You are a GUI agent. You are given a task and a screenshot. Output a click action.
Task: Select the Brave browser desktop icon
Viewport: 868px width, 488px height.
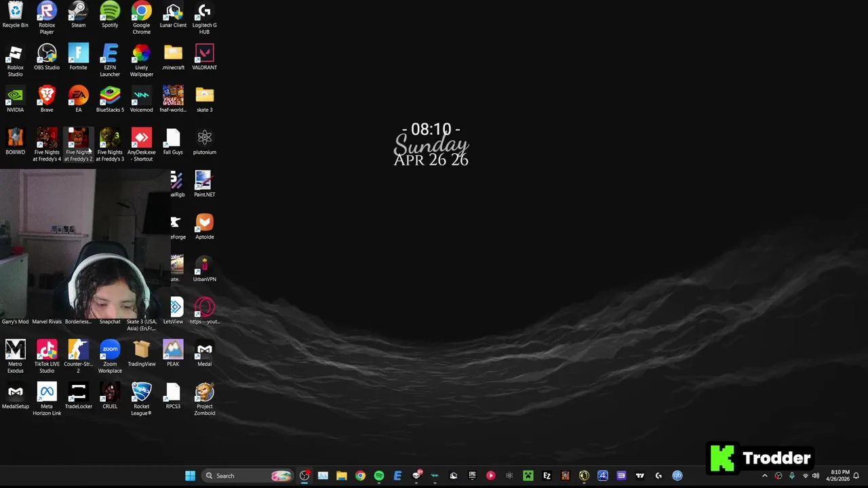[x=47, y=100]
